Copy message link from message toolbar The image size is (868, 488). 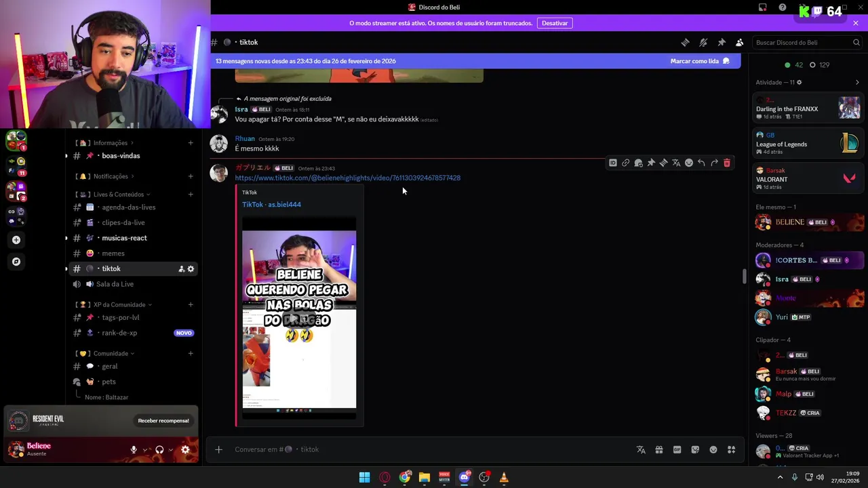(x=625, y=163)
